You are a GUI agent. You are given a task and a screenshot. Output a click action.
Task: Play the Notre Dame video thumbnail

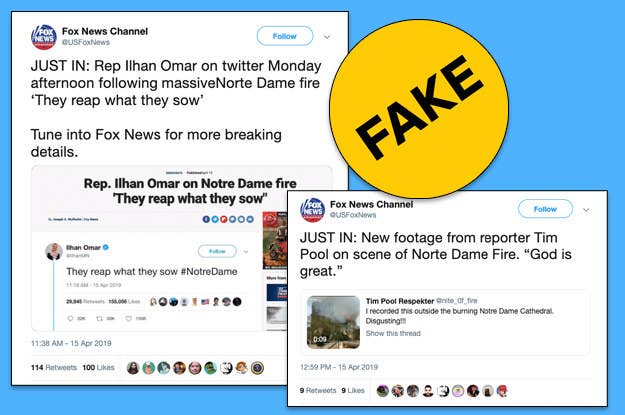coord(333,322)
